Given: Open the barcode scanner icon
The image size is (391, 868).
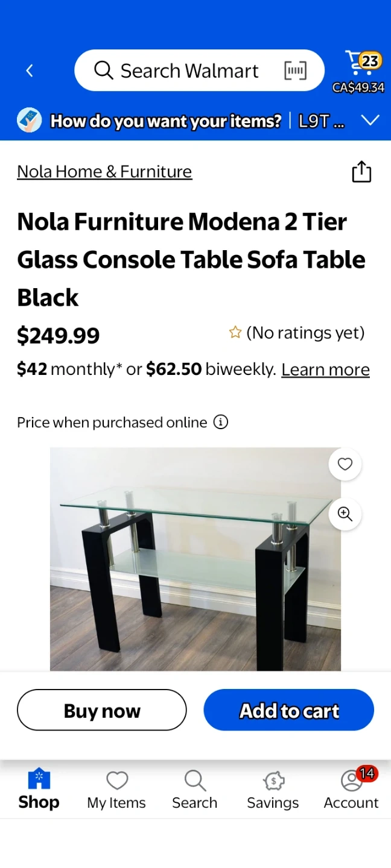Looking at the screenshot, I should click(x=295, y=71).
